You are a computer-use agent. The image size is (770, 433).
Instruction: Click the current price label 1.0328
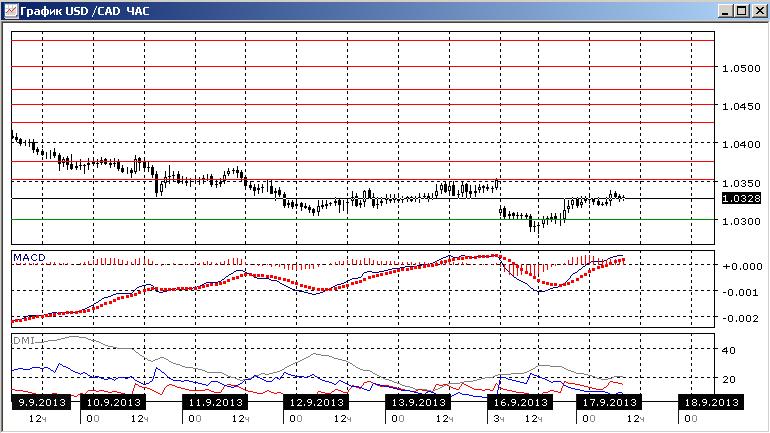(742, 198)
